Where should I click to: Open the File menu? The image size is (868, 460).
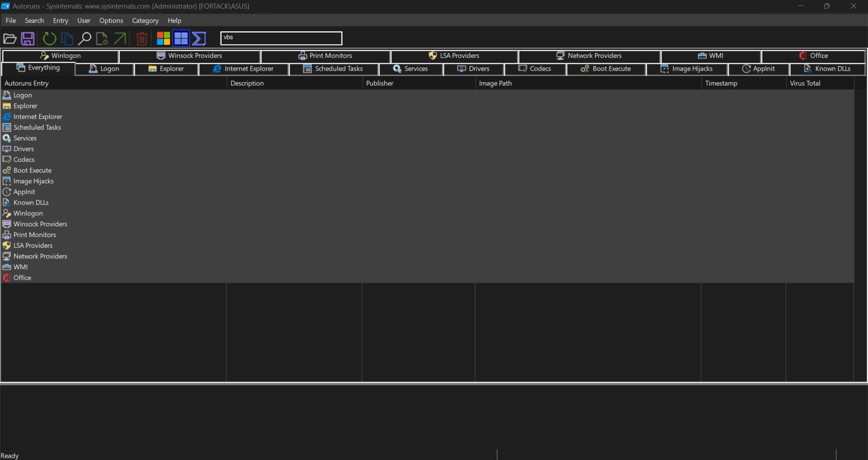coord(11,20)
